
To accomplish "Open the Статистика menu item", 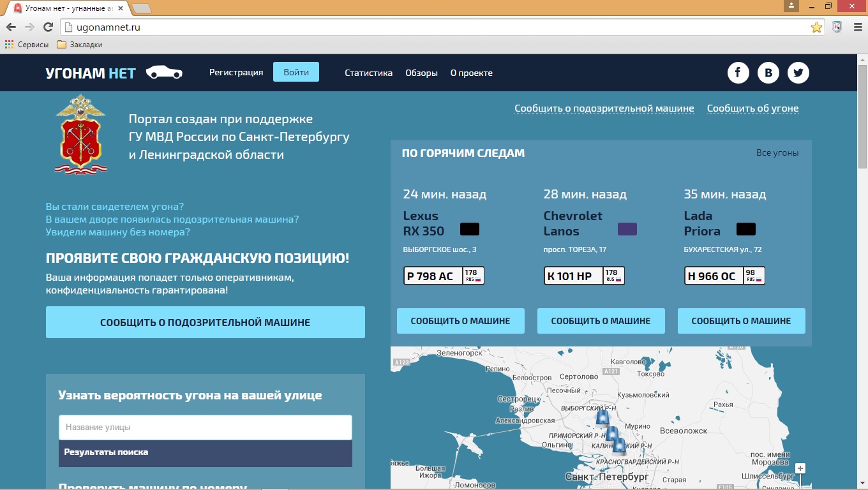I will 368,73.
